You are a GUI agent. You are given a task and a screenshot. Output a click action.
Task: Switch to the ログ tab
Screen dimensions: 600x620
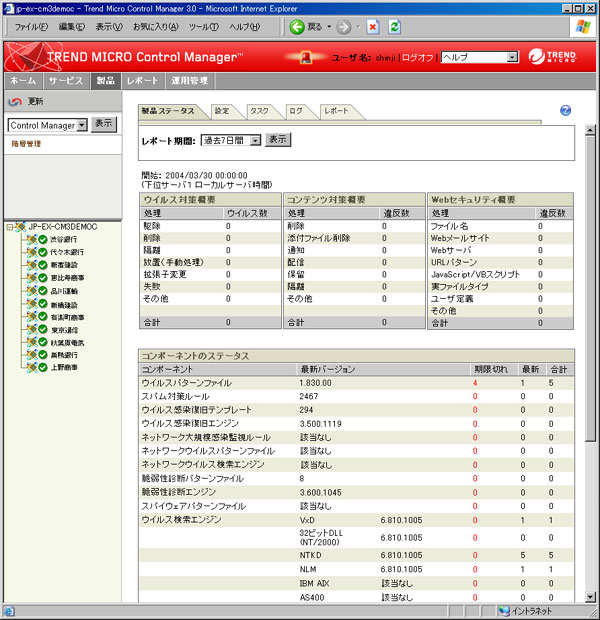pos(296,111)
